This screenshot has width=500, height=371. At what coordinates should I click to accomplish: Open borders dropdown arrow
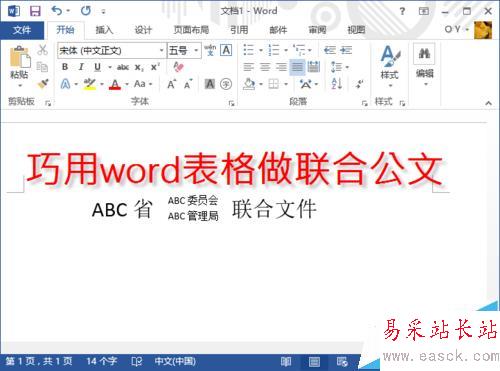[286, 84]
